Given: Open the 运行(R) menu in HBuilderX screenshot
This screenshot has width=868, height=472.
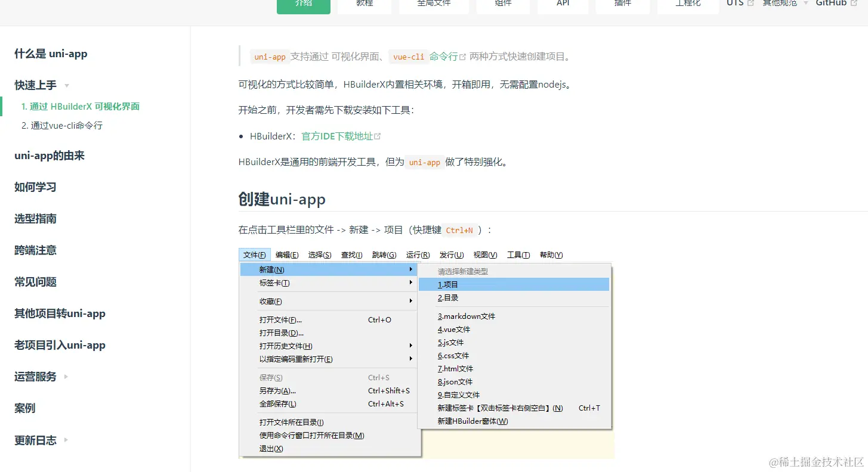Looking at the screenshot, I should coord(418,255).
